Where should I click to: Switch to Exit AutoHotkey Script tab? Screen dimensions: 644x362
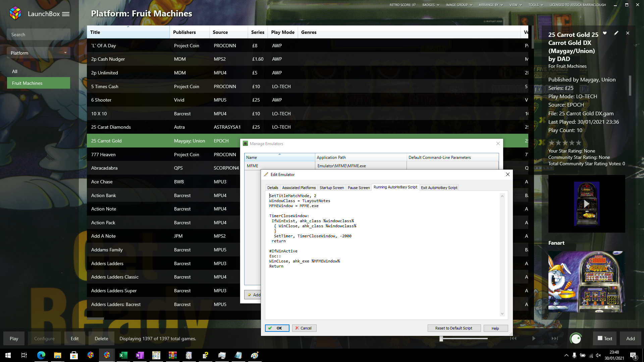click(439, 188)
